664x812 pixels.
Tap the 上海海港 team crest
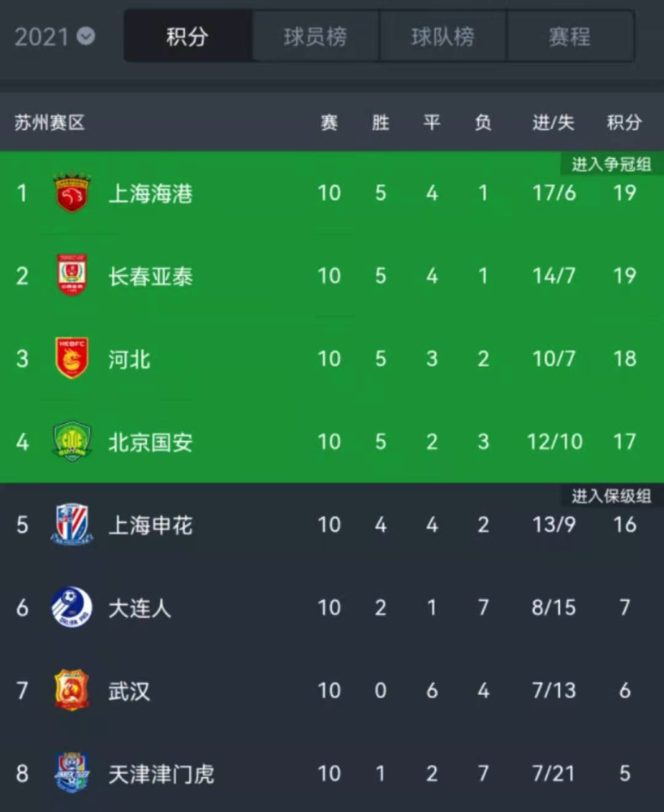pos(72,193)
